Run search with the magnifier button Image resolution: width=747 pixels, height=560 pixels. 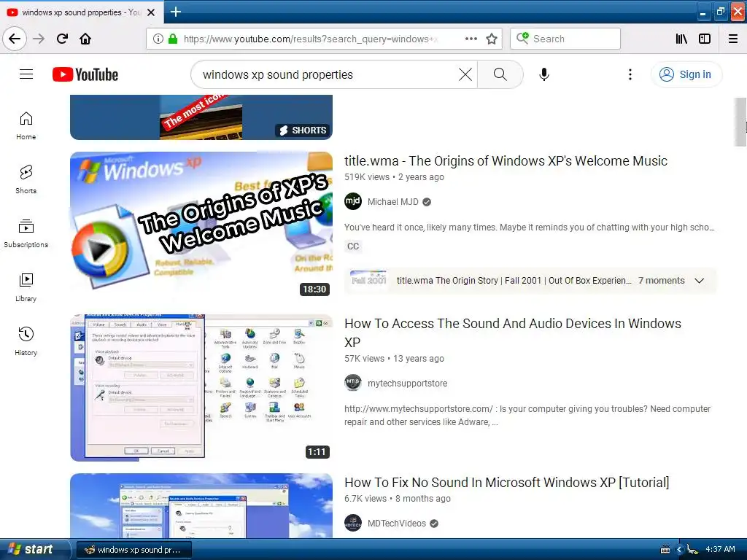point(500,74)
